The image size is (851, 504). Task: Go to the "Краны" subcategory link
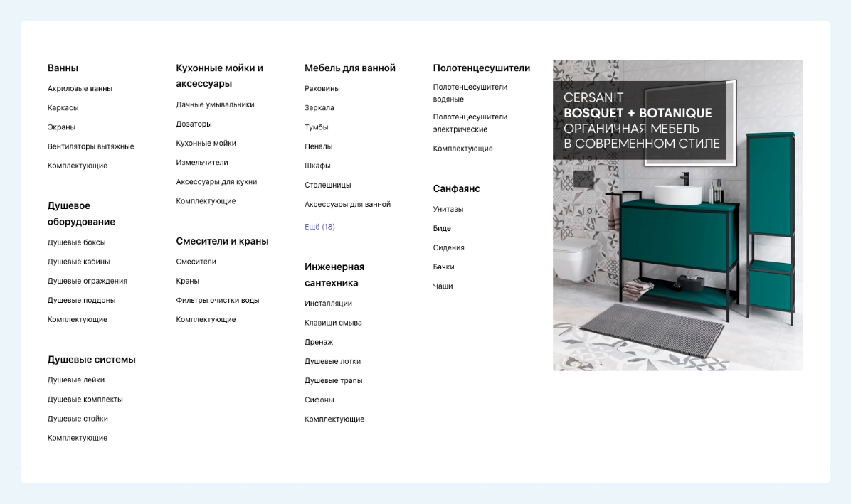pos(188,281)
